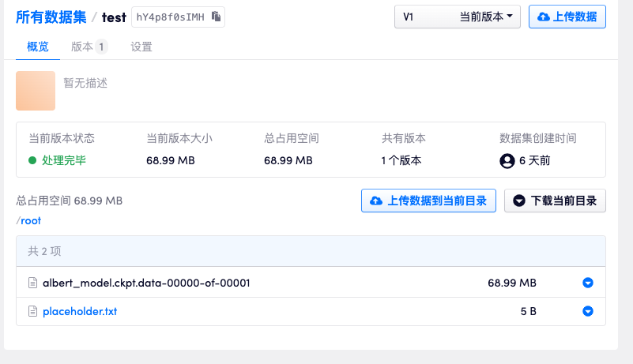Click the down-arrow icon on 下载当前目录
The width and height of the screenshot is (633, 364).
tap(519, 201)
